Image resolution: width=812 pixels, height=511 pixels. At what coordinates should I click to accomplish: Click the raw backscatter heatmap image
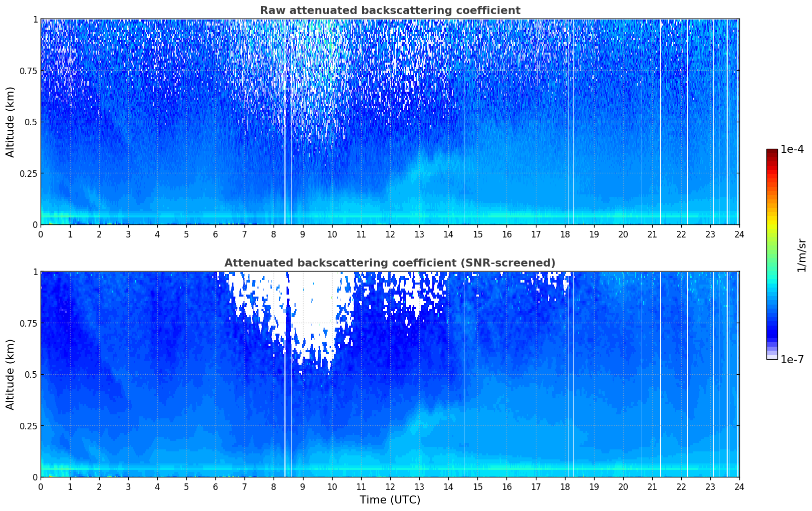tap(390, 122)
